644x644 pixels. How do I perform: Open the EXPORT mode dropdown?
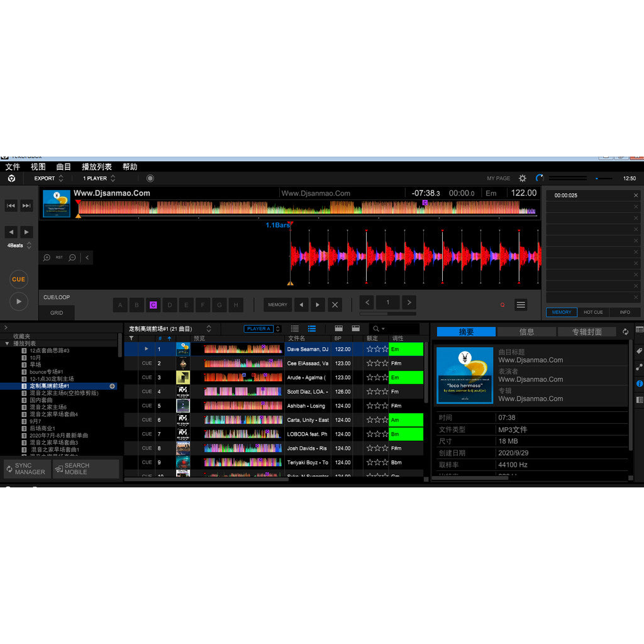[x=49, y=178]
